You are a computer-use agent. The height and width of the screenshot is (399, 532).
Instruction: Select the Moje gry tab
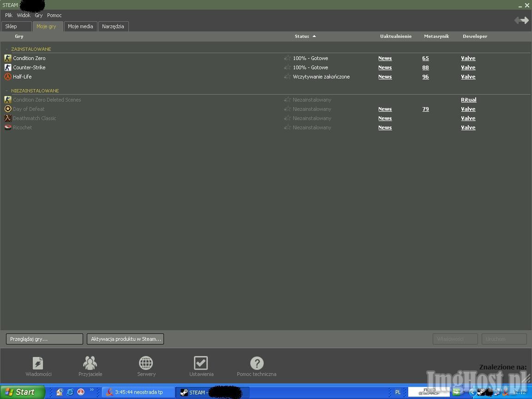click(x=48, y=26)
